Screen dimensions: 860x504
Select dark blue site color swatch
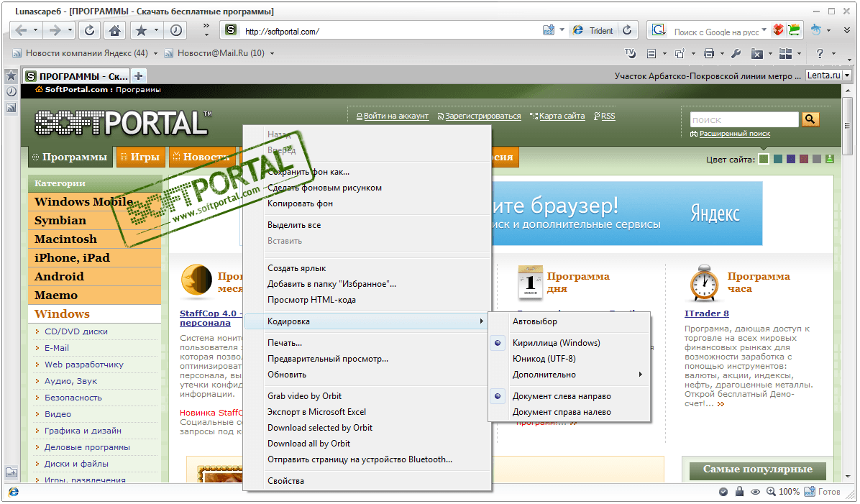790,159
